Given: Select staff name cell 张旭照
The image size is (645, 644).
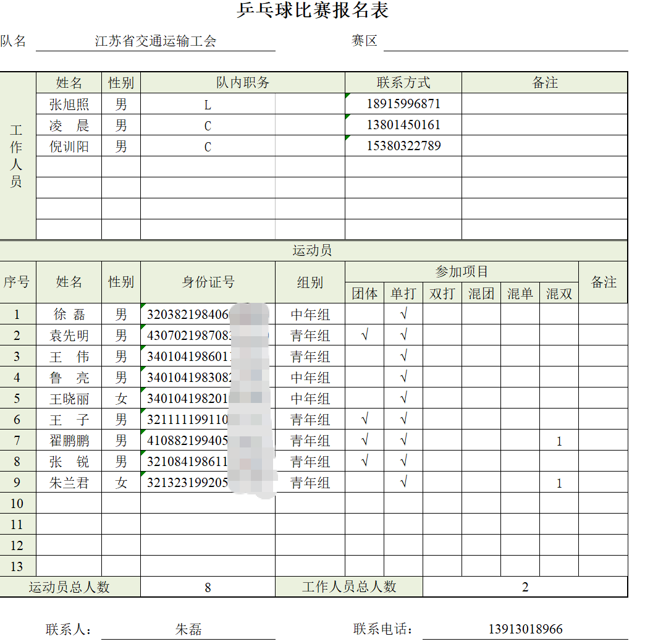Looking at the screenshot, I should [x=69, y=104].
